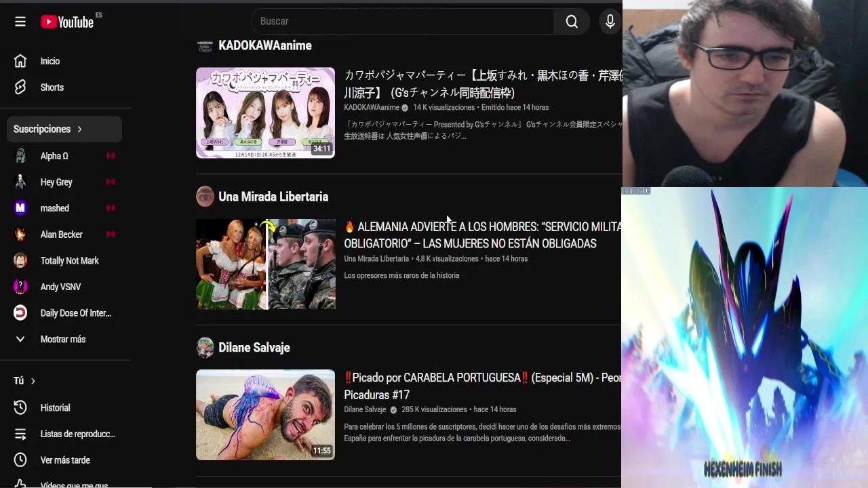Click the Historial clock icon
Viewport: 868px width, 488px height.
20,407
